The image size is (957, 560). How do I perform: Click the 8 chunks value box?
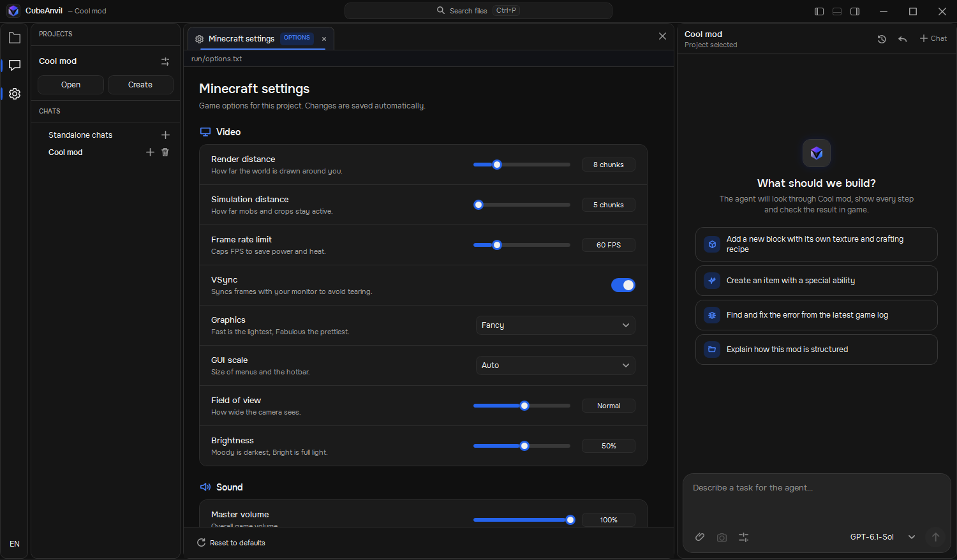click(x=609, y=165)
